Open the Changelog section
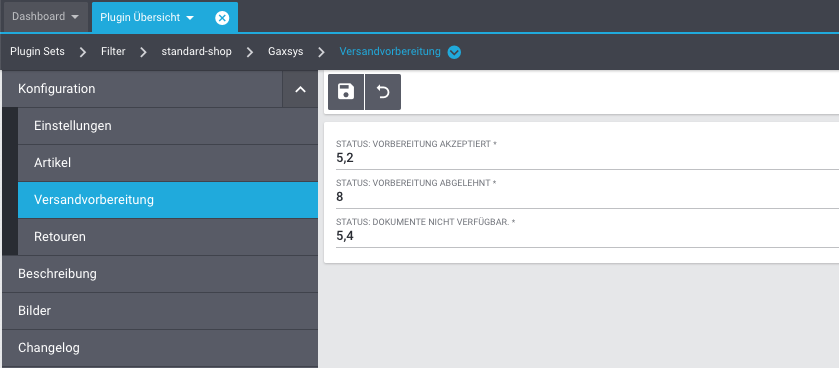 [x=160, y=348]
